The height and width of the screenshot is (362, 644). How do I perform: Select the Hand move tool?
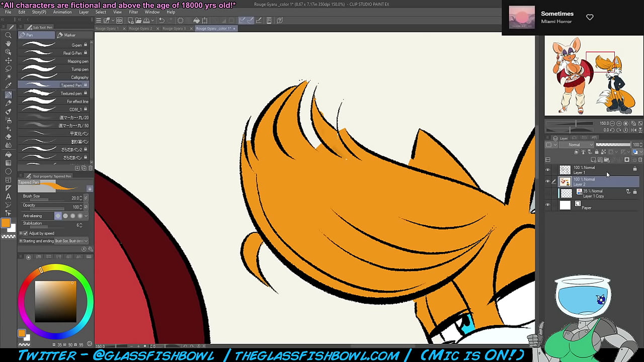pos(8,44)
